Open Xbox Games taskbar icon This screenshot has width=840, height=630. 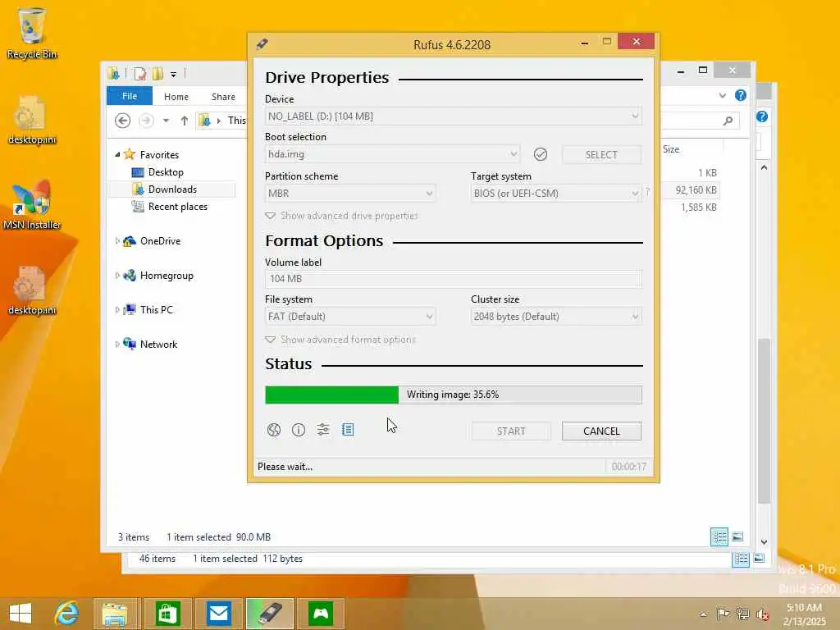[321, 614]
